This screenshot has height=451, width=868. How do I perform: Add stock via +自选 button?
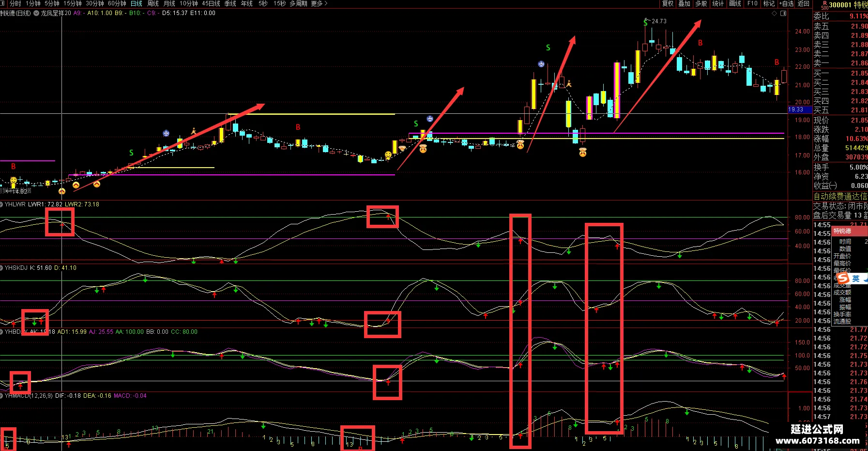tap(787, 3)
